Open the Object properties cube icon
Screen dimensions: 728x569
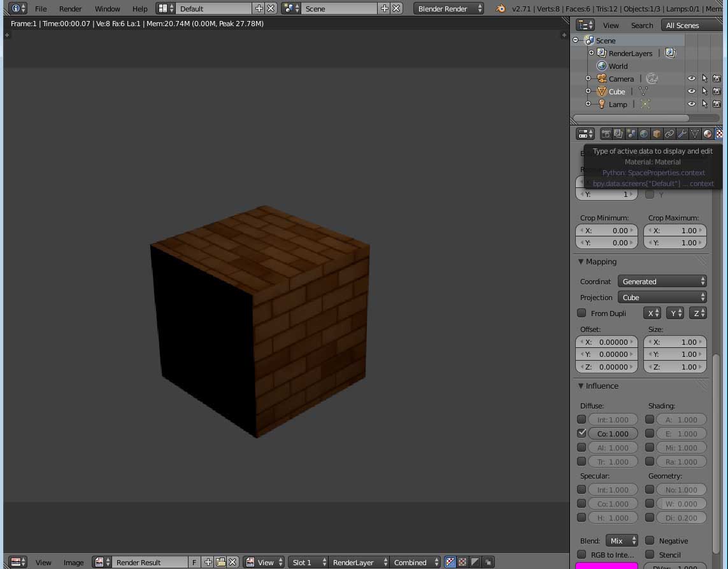tap(657, 134)
